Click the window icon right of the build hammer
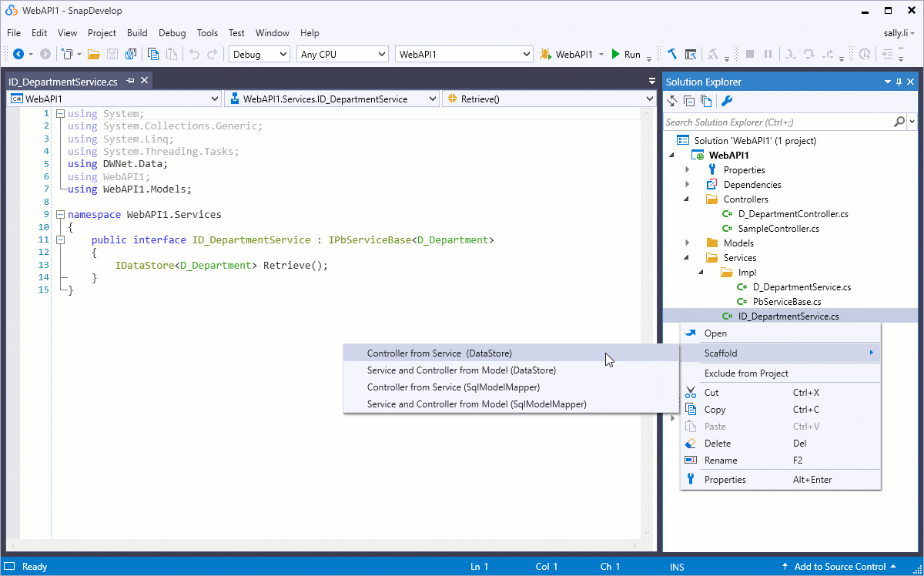 [691, 54]
